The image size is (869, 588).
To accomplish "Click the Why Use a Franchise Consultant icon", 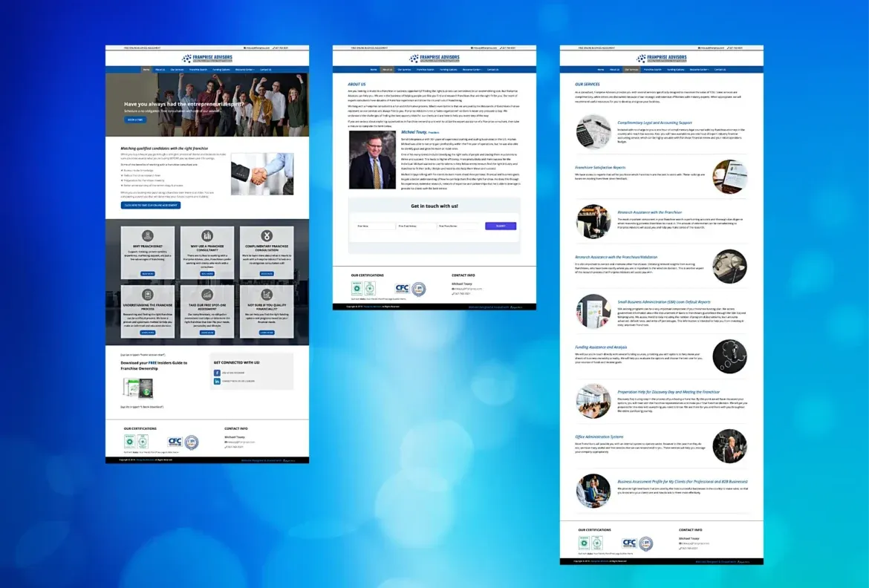I will 207,236.
